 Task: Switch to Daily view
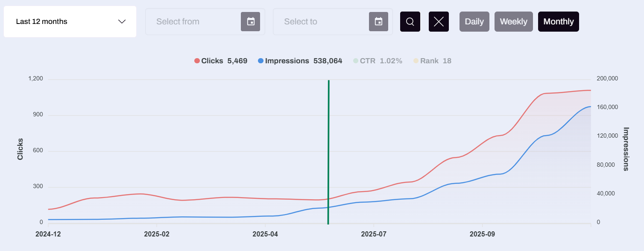(x=474, y=21)
